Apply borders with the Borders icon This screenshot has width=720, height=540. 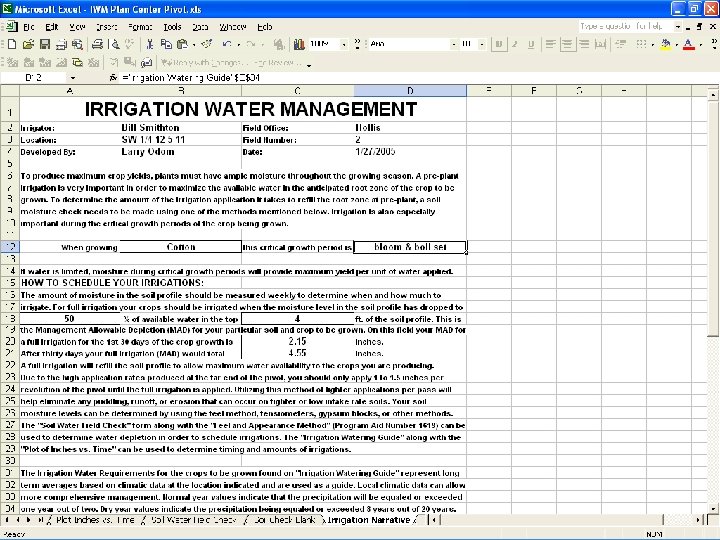(x=641, y=44)
